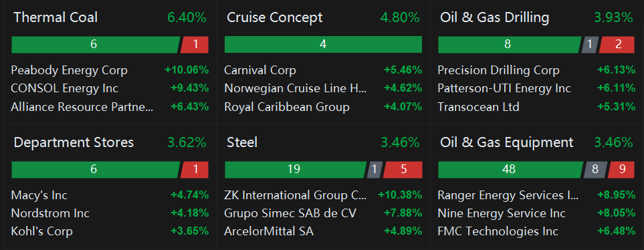Click the 6.40% Thermal Coal sector gain
644x250 pixels.
pyautogui.click(x=187, y=17)
